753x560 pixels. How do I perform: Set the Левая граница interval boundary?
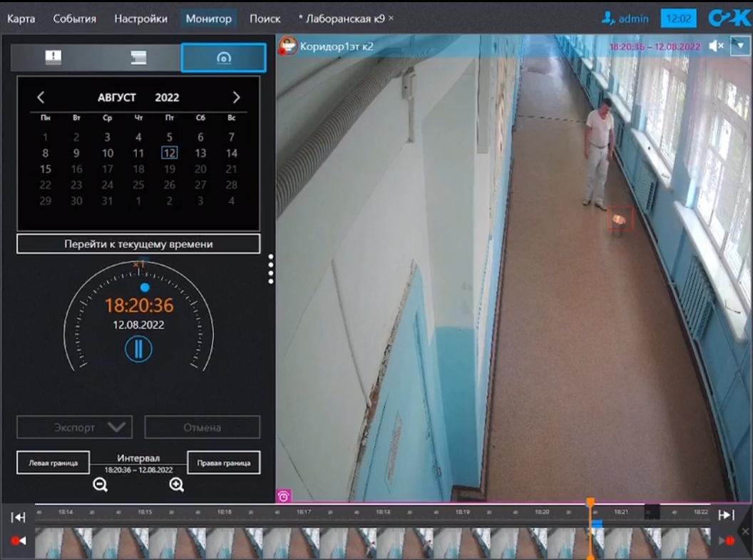click(x=53, y=462)
